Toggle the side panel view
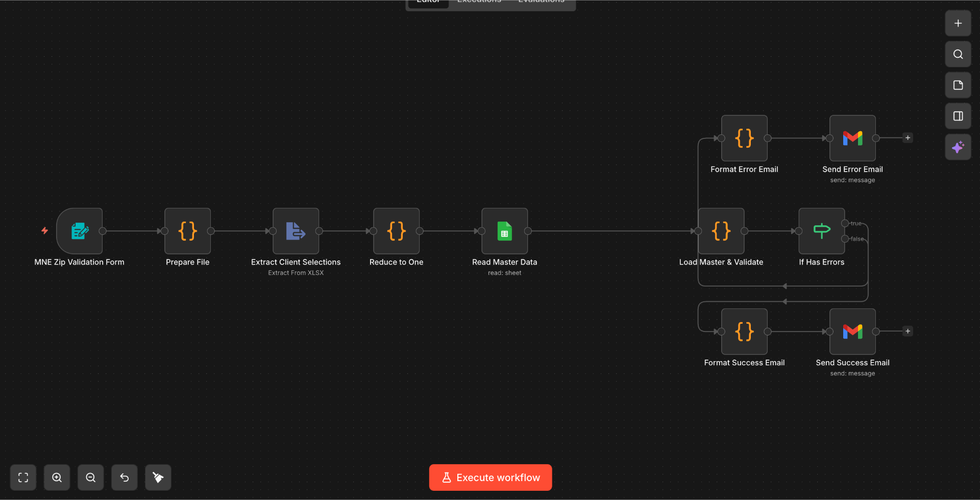 (958, 116)
